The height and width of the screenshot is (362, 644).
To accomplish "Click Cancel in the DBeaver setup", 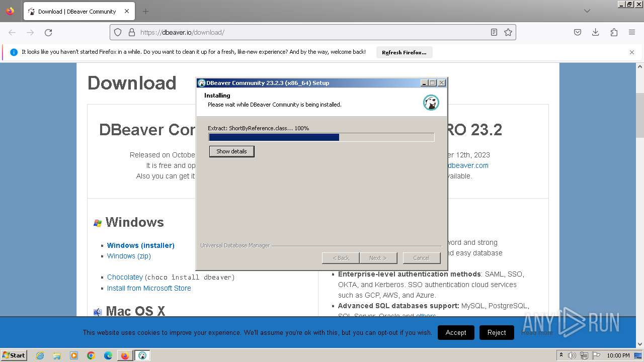I will (421, 258).
